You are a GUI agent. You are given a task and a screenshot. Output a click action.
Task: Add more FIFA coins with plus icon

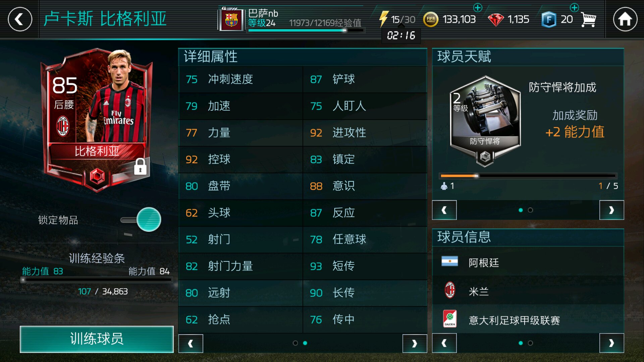point(477,7)
